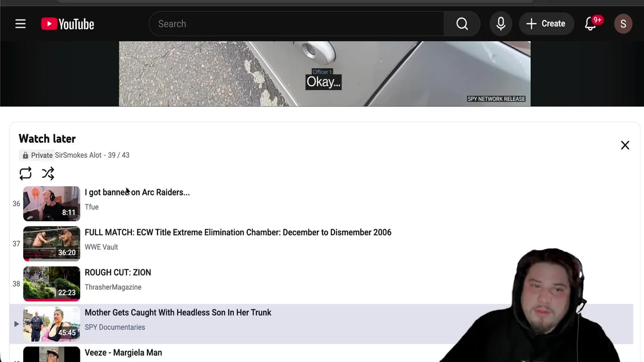Open Tfue channel name
Image resolution: width=644 pixels, height=362 pixels.
(92, 207)
